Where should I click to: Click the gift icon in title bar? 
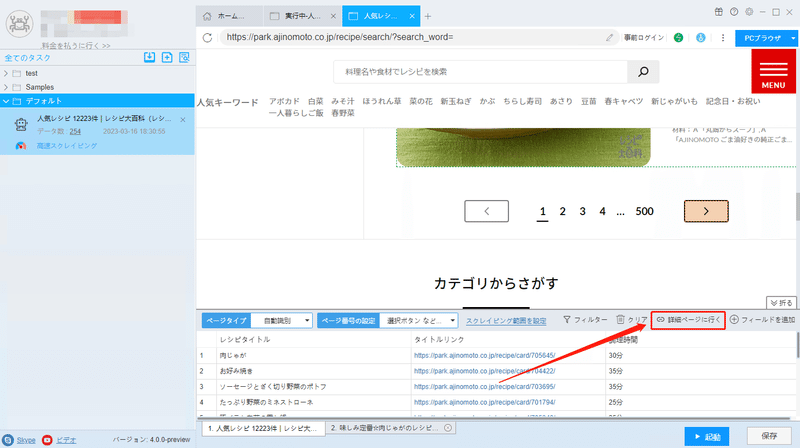718,12
